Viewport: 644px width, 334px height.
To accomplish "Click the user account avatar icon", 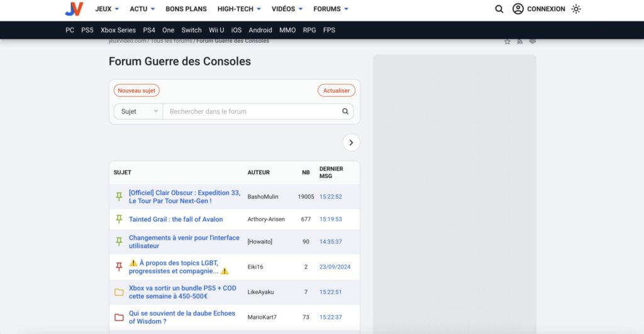I will [x=518, y=9].
